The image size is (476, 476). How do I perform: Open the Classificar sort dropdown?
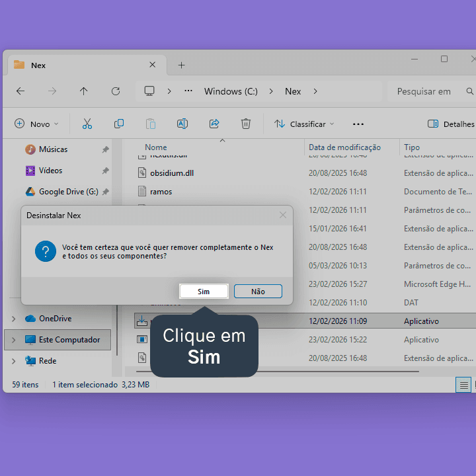[304, 124]
